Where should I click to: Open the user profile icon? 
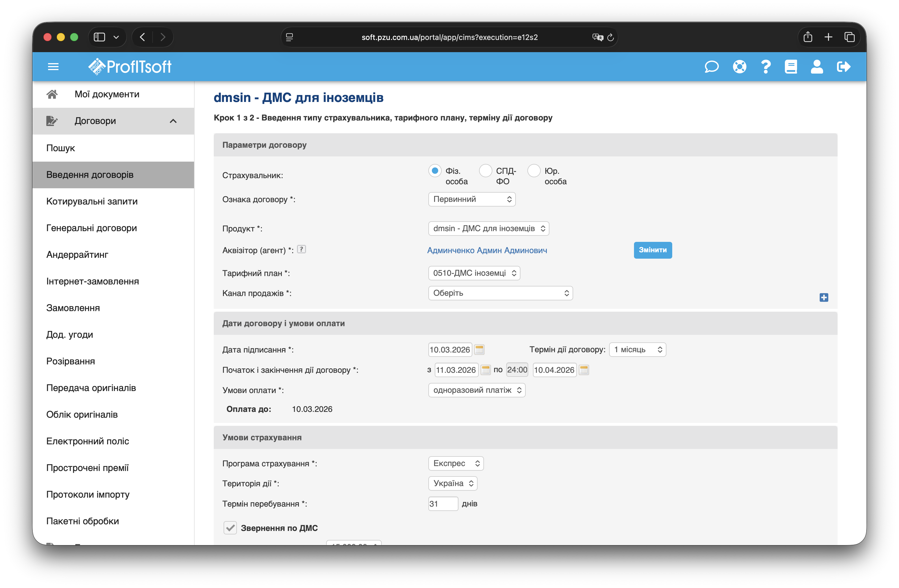[817, 67]
